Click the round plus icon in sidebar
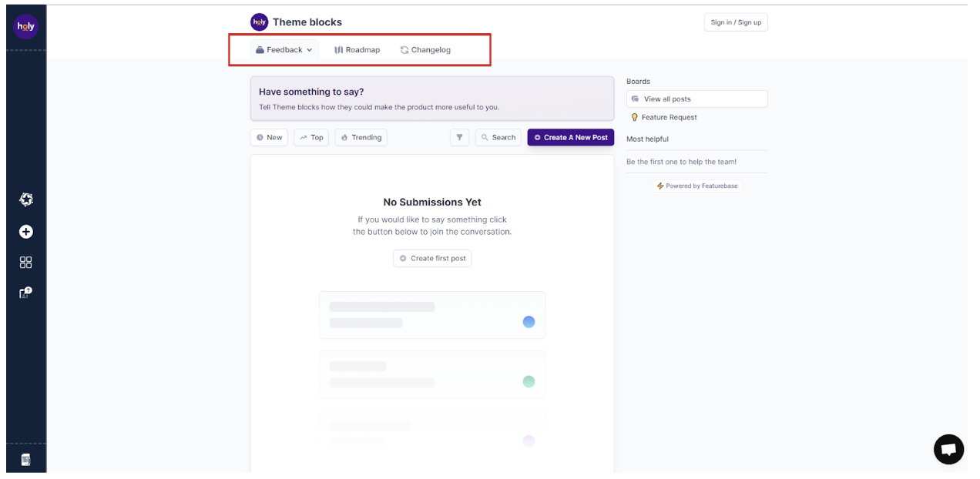Viewport: 980px width, 479px height. pyautogui.click(x=26, y=232)
